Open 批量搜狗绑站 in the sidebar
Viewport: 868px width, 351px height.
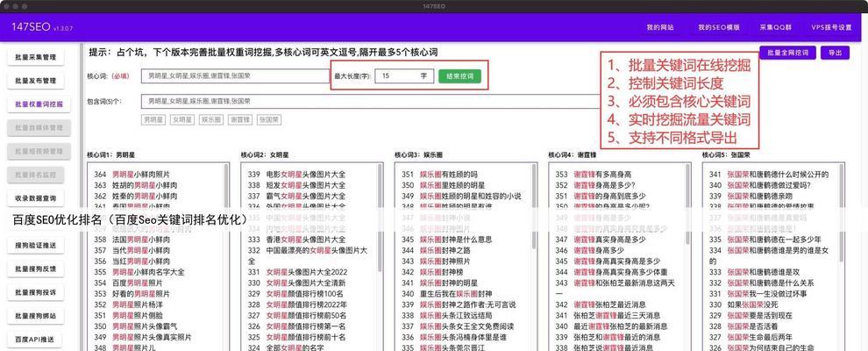[35, 316]
